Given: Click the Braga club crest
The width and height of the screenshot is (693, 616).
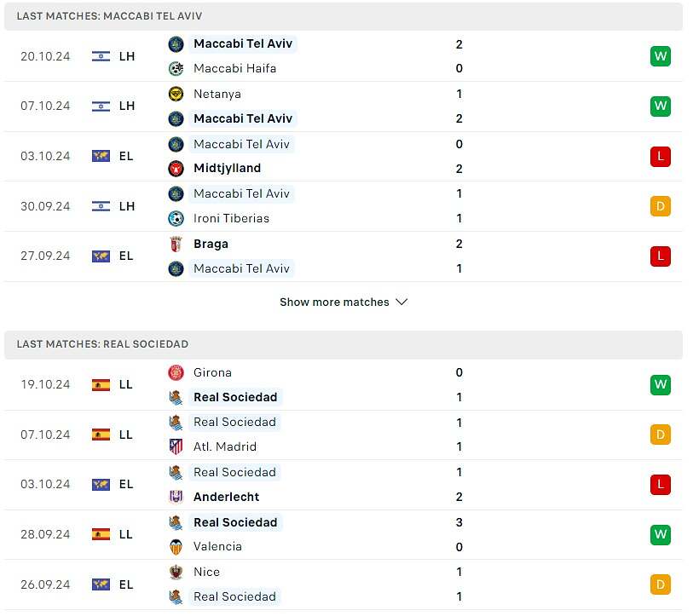Looking at the screenshot, I should [176, 244].
